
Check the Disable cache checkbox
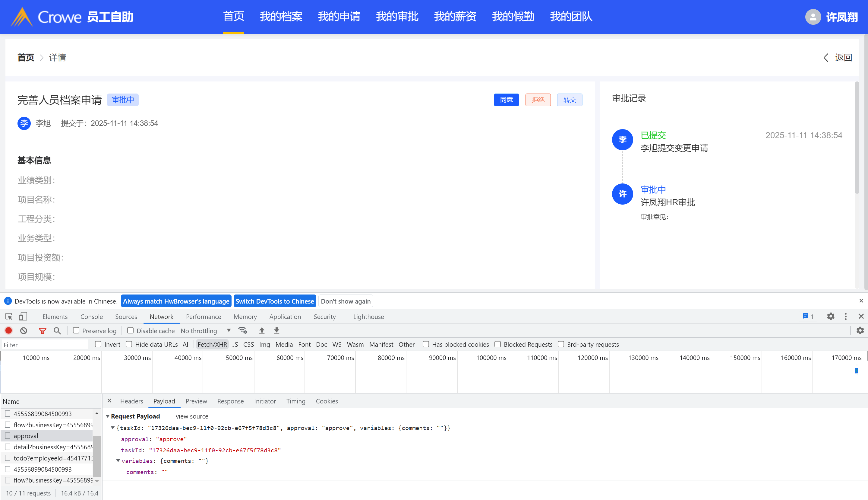click(x=130, y=330)
